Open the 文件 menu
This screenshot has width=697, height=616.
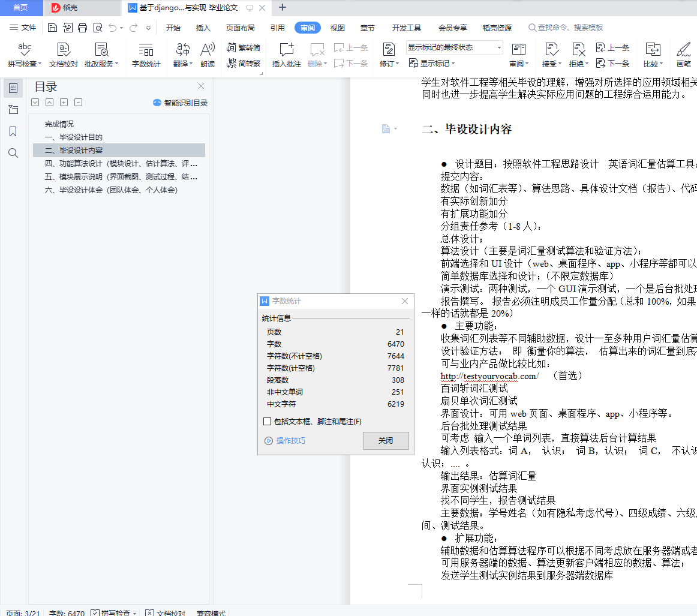point(23,28)
